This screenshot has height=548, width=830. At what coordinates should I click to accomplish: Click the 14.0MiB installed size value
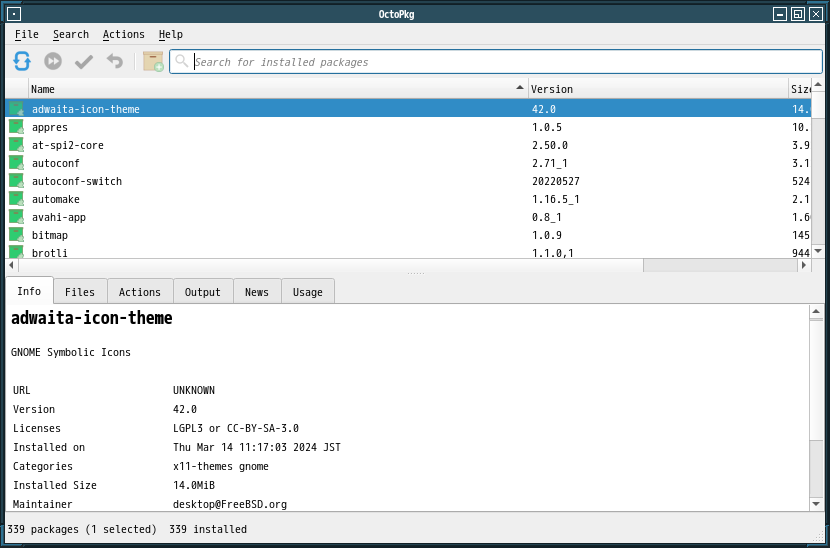coord(194,485)
